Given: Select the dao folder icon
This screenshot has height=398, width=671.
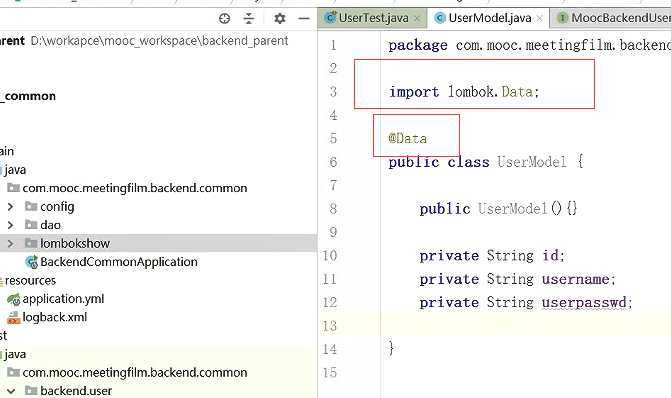Looking at the screenshot, I should click(x=31, y=225).
